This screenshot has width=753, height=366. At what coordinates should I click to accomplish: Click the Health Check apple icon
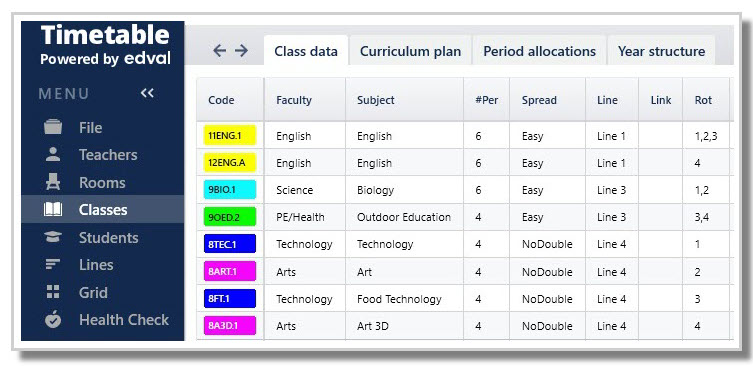tap(53, 319)
